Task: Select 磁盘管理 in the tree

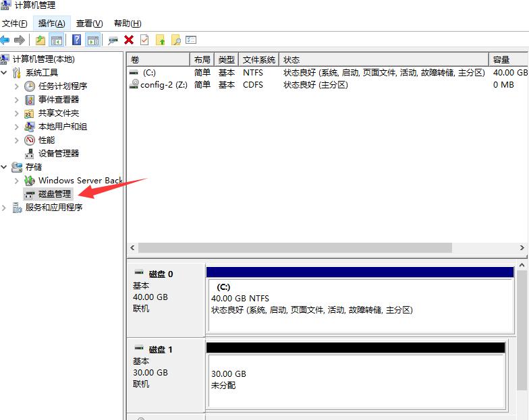Action: pos(55,194)
